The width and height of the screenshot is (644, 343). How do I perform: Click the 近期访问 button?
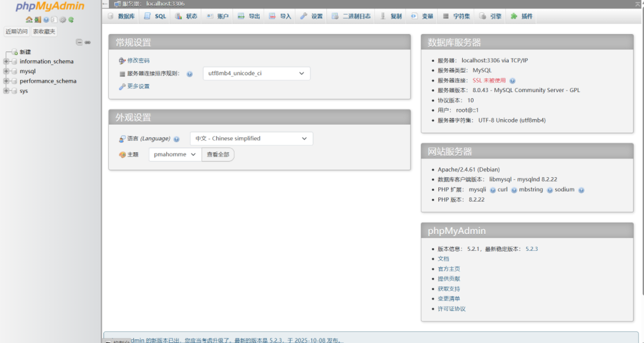16,31
